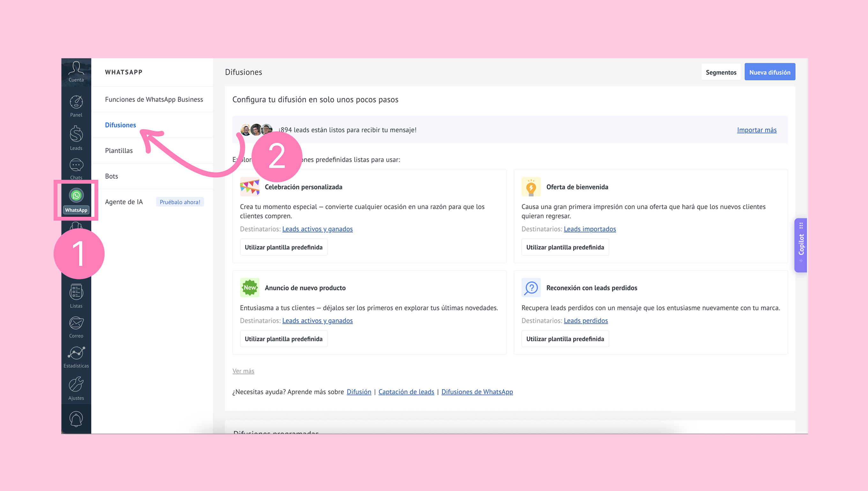Viewport: 868px width, 491px height.
Task: Select Plantillas in WhatsApp menu
Action: point(119,150)
